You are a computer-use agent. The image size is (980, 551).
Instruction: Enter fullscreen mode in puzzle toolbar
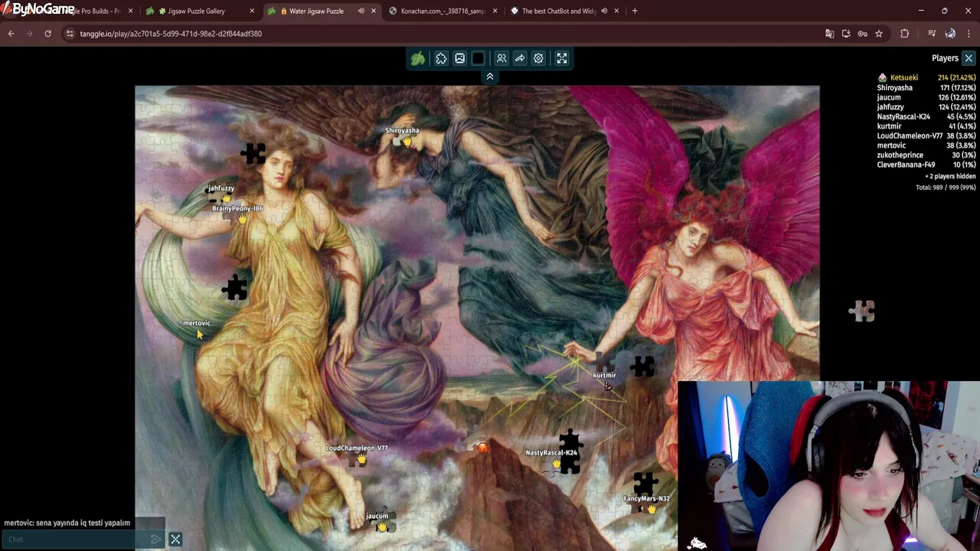562,58
